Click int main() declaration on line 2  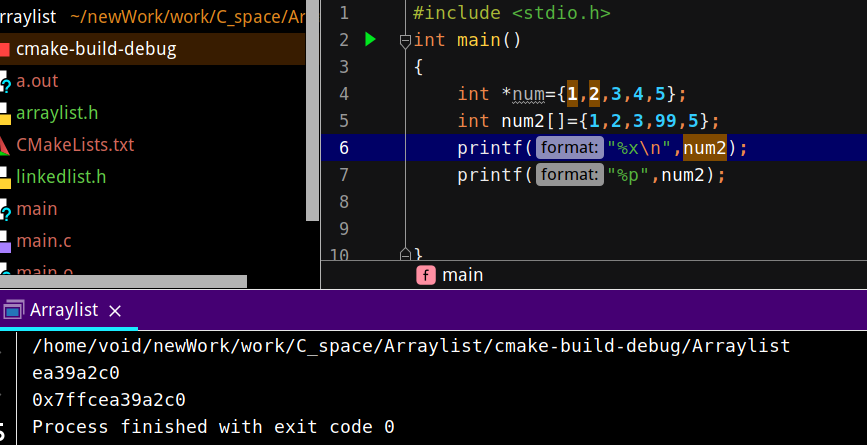point(467,40)
